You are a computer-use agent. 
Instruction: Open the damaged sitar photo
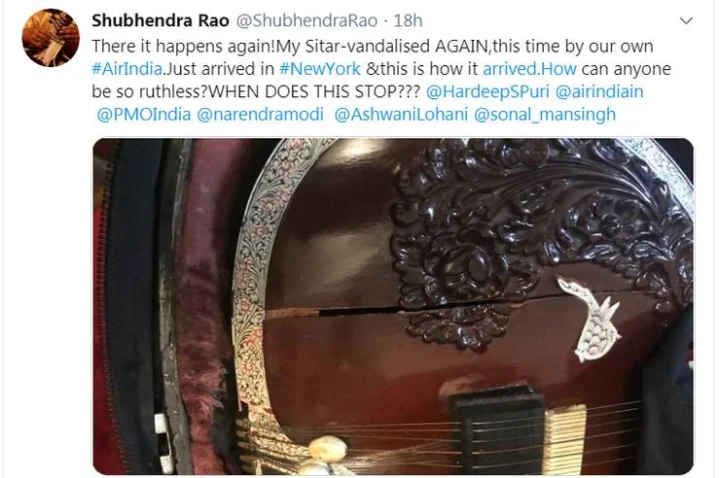click(x=393, y=306)
